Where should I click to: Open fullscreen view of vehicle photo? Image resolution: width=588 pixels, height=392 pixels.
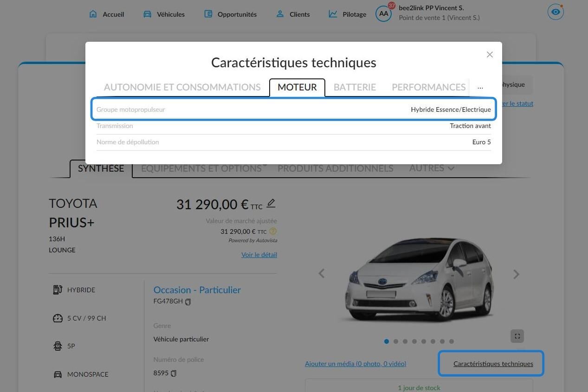point(517,336)
